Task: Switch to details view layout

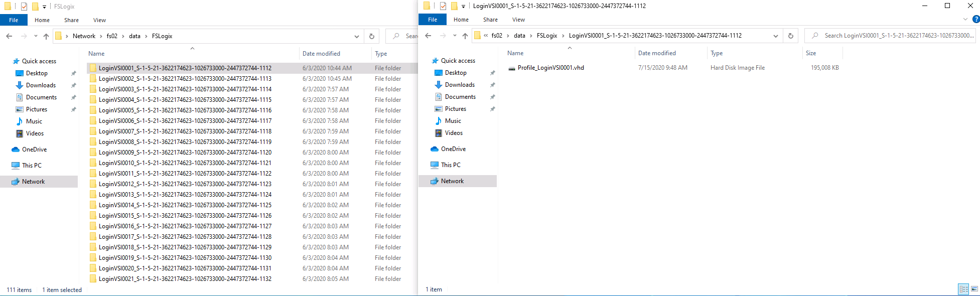Action: (x=963, y=289)
